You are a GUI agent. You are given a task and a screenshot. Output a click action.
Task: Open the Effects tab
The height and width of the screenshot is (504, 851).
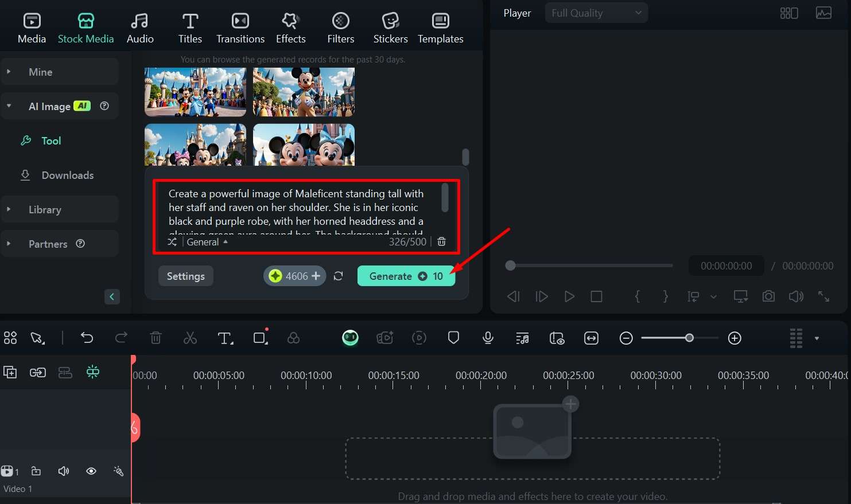290,28
